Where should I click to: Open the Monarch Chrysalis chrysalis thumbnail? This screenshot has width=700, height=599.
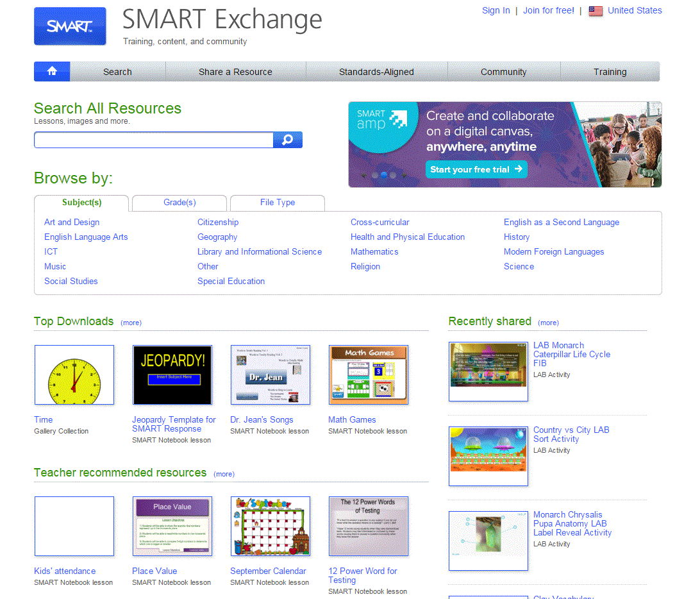488,541
